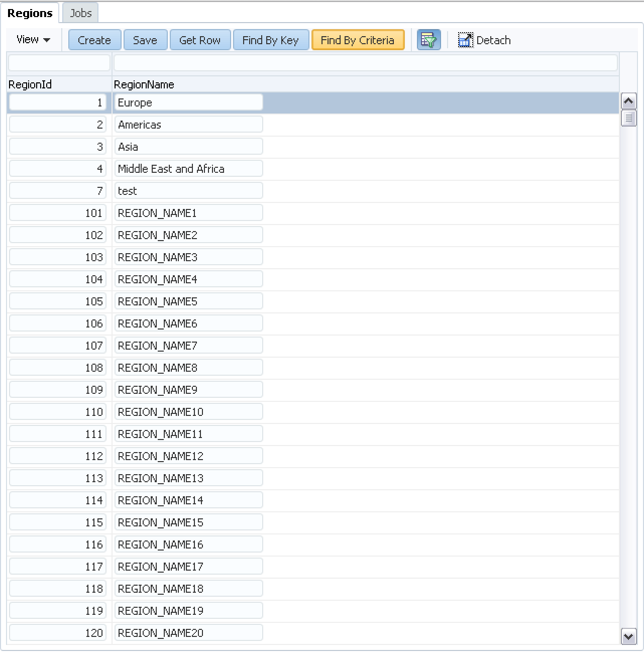Click the REGION_NAME7 name field

coord(188,346)
